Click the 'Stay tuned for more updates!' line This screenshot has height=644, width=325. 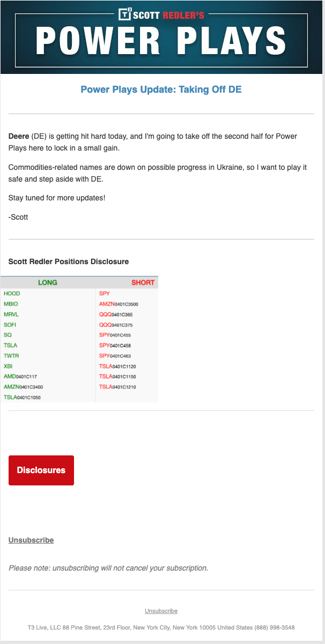click(57, 198)
